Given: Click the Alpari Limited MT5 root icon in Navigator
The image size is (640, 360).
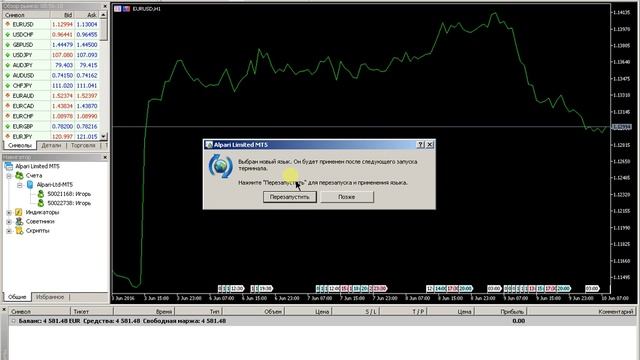Looking at the screenshot, I should 9,166.
